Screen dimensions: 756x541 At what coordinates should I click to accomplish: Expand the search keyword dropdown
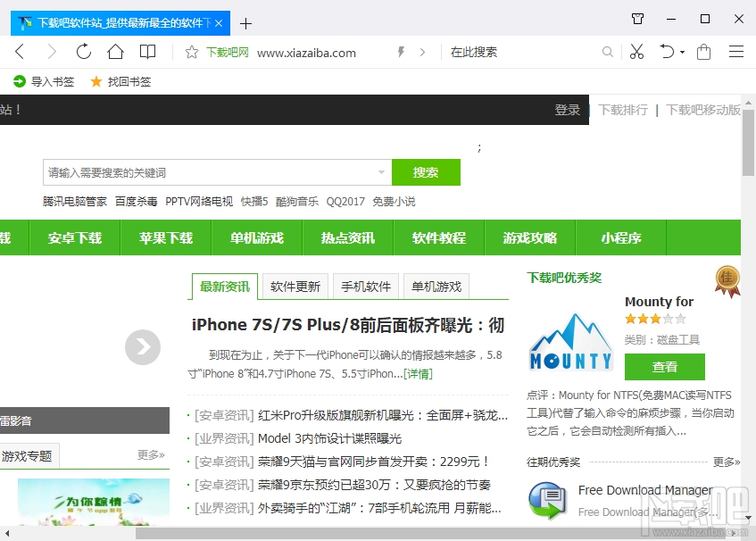[382, 171]
